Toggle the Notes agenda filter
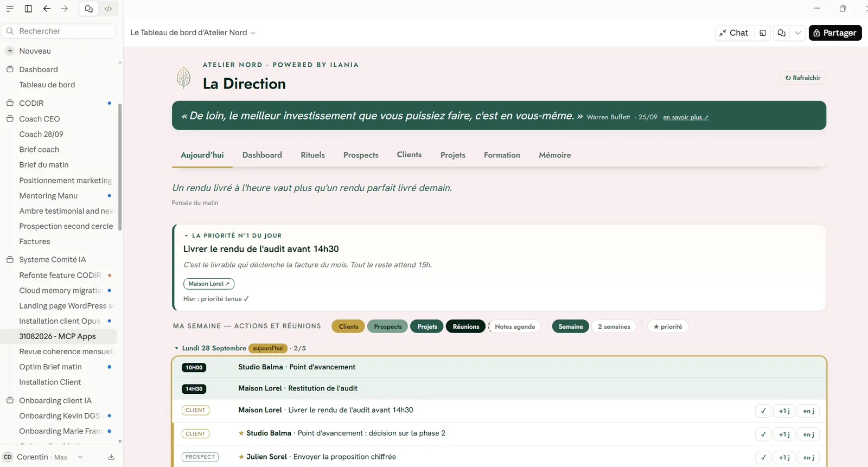The height and width of the screenshot is (467, 868). click(515, 327)
